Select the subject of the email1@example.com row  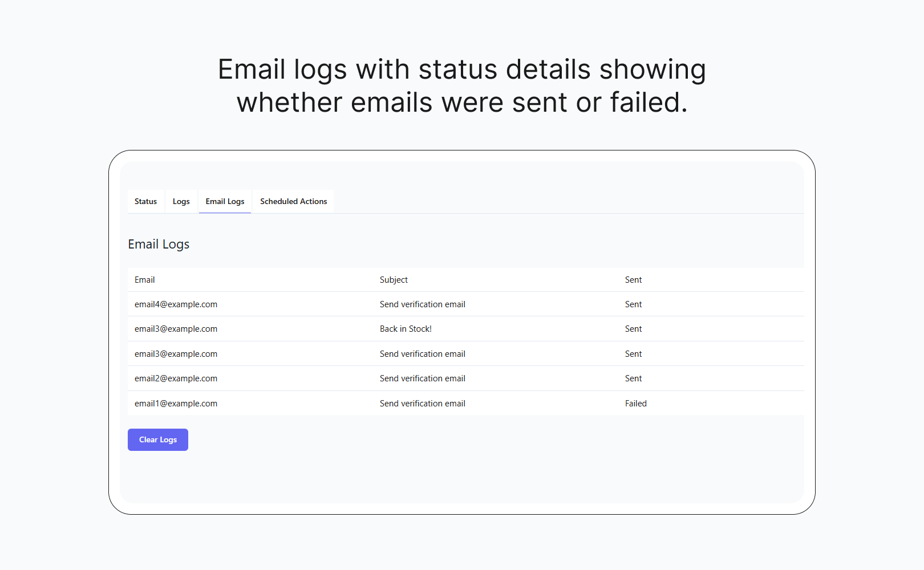coord(422,404)
